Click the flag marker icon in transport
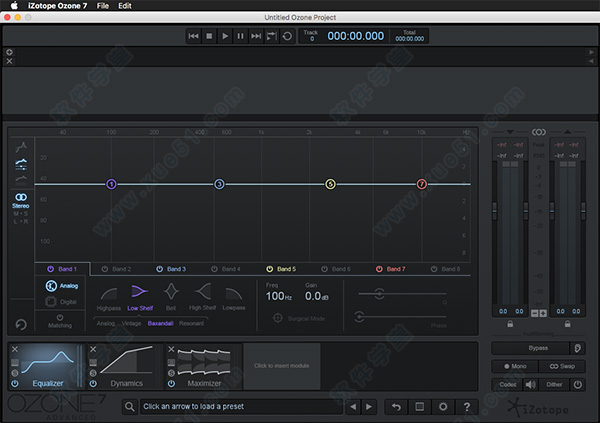Image resolution: width=600 pixels, height=423 pixels. pyautogui.click(x=271, y=36)
